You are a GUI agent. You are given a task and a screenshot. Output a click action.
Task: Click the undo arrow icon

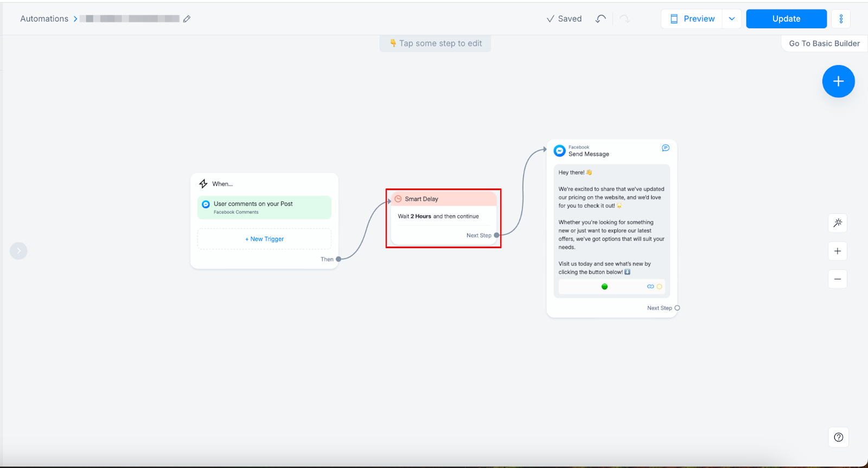pos(601,19)
